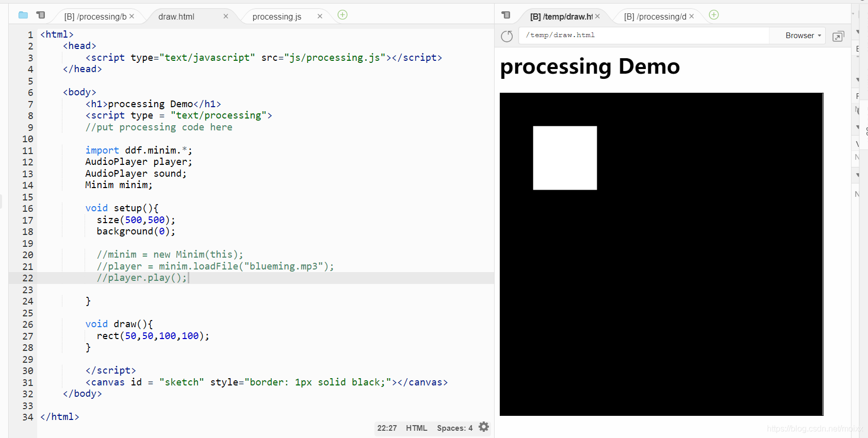Screen dimensions: 868x438
Task: Click the 'void setup(){' line
Action: coord(122,208)
